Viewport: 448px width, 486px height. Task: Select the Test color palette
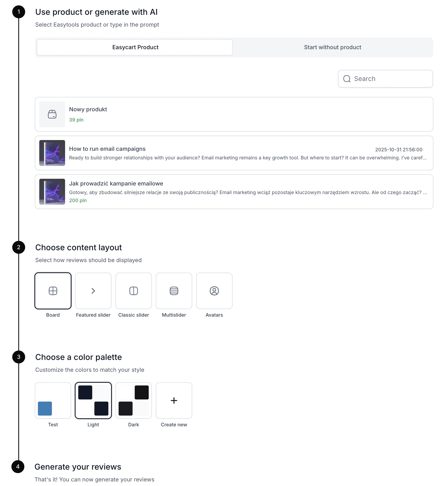tap(53, 401)
